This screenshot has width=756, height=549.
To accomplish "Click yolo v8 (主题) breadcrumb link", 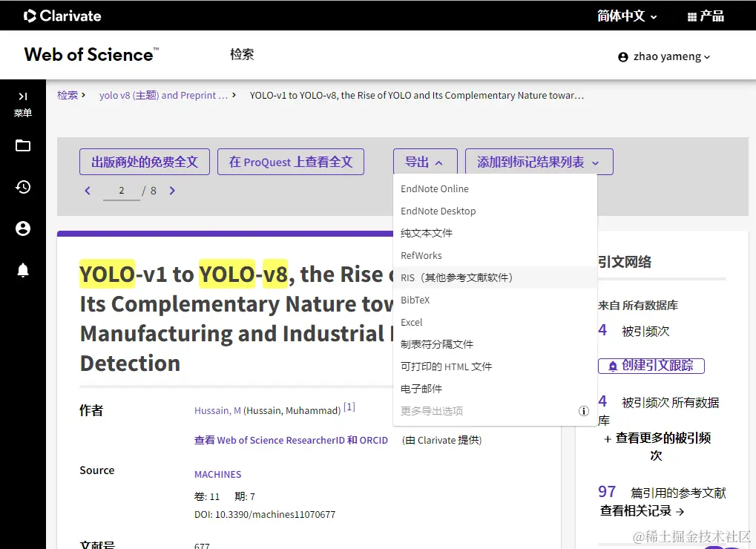I will 163,96.
